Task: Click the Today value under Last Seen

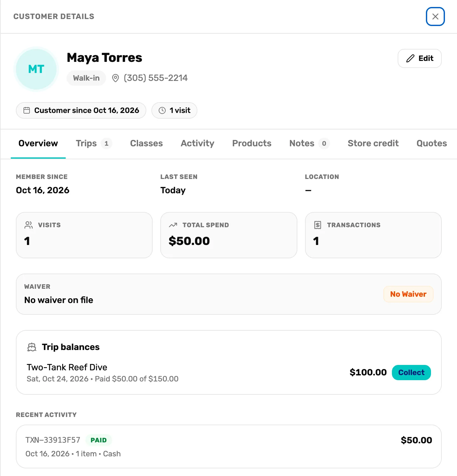Action: pos(173,190)
